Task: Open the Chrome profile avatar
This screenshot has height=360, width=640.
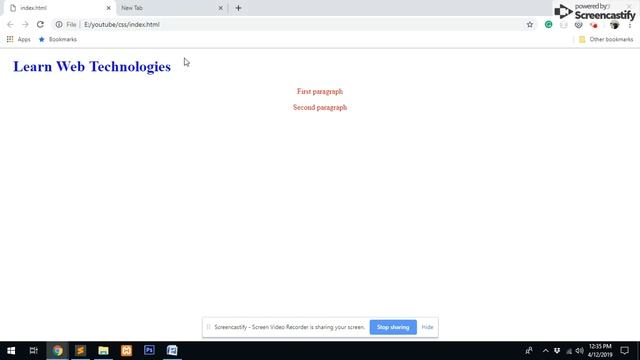Action: point(614,25)
